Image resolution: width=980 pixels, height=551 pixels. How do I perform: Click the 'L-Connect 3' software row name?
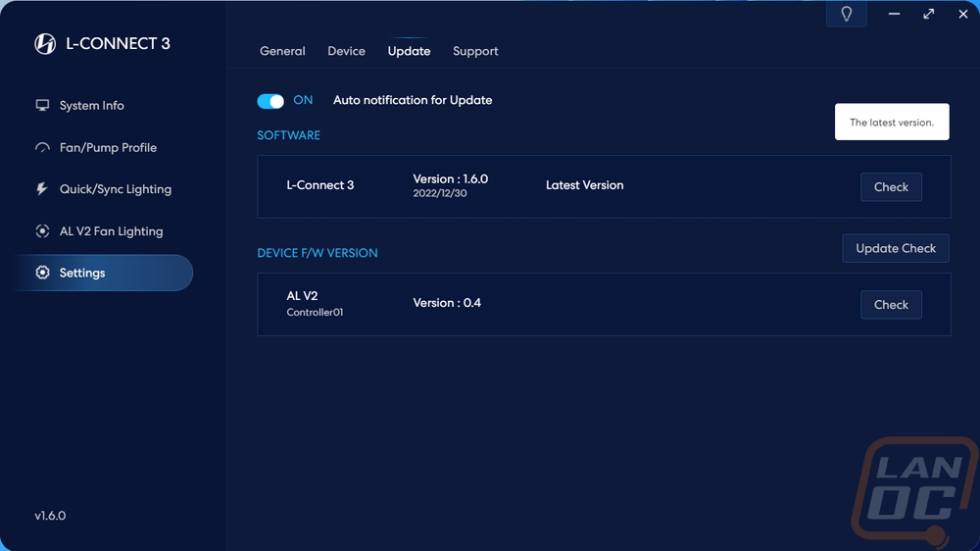tap(320, 185)
